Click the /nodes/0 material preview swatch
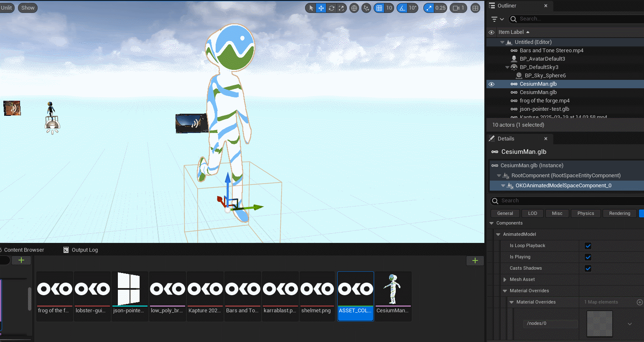644x342 pixels. tap(600, 323)
